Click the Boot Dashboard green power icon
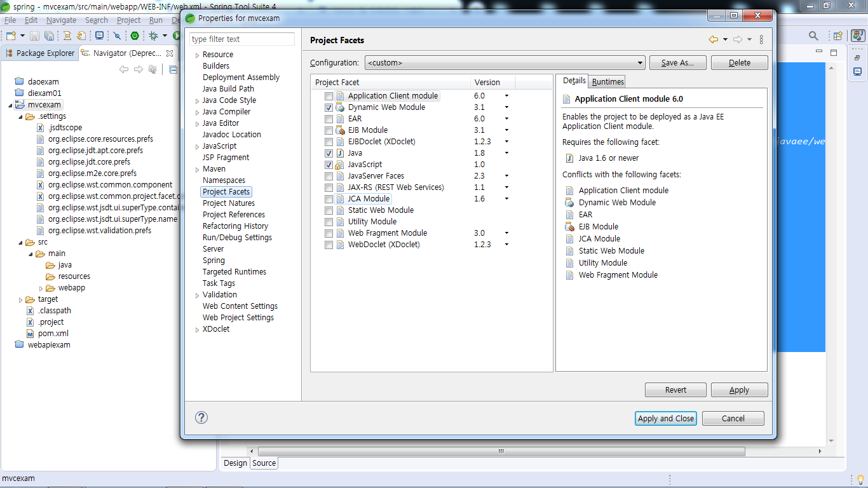Screen dimensions: 868x488 tap(134, 36)
